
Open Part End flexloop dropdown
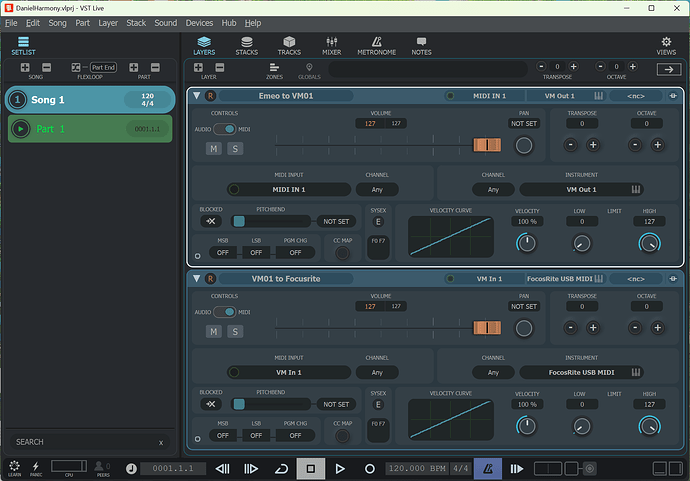pyautogui.click(x=103, y=67)
